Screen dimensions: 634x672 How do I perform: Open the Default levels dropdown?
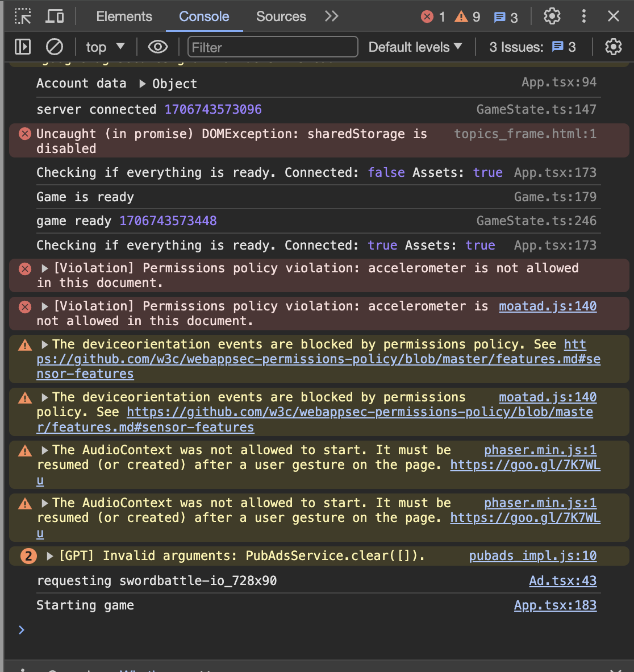(x=415, y=47)
